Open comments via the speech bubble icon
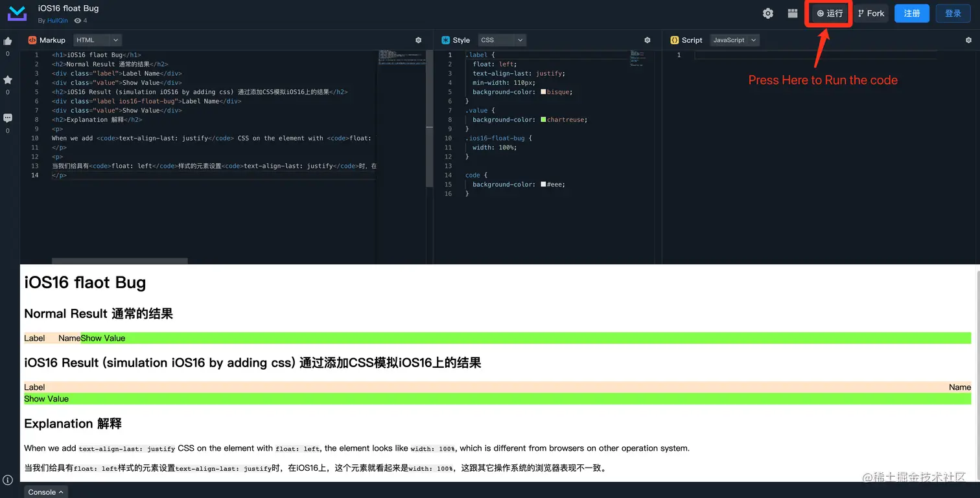This screenshot has width=980, height=498. pos(8,119)
